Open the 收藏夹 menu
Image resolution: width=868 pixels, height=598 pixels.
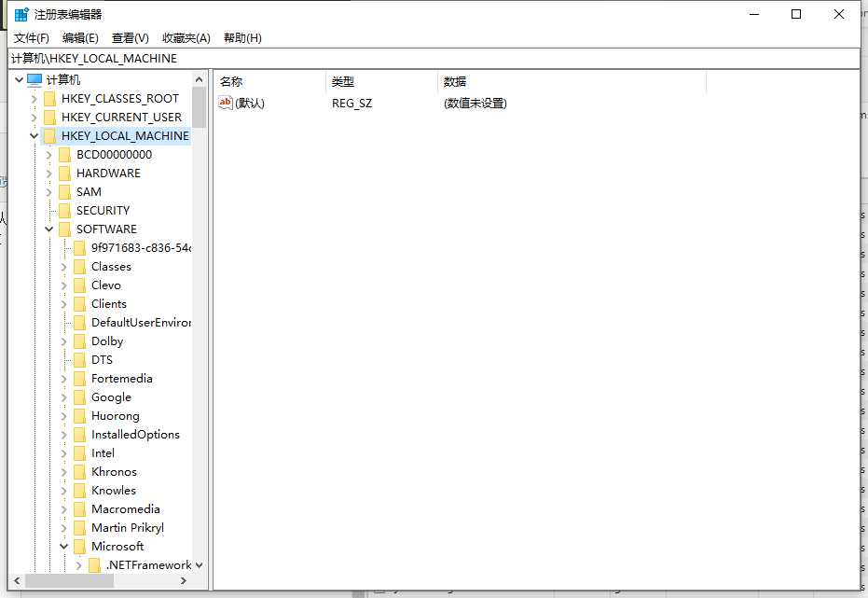(185, 37)
